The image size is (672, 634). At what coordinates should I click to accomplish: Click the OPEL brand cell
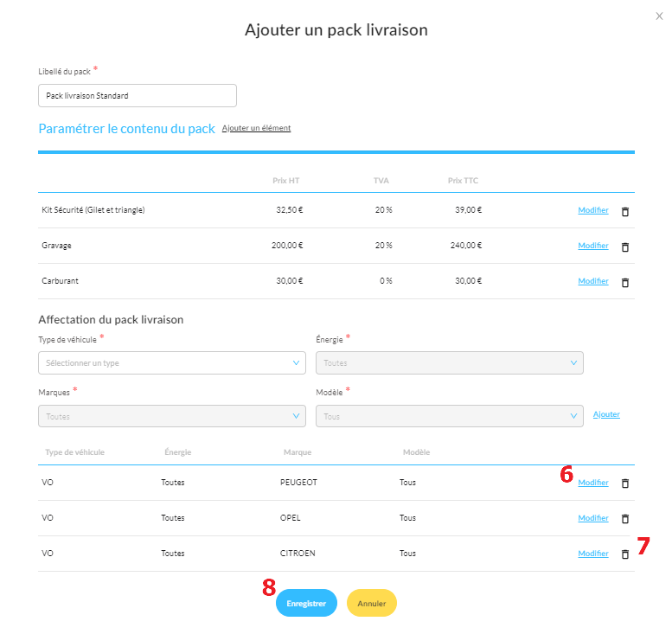point(290,518)
